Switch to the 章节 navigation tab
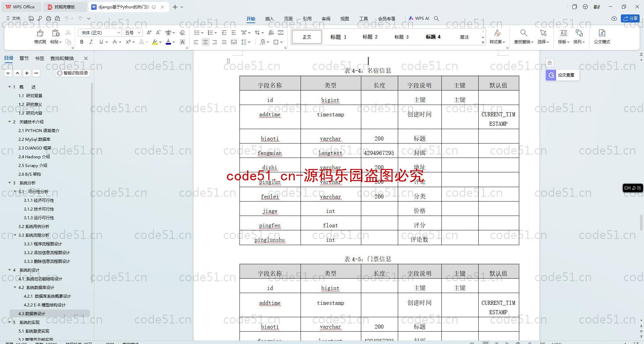Image resolution: width=644 pixels, height=344 pixels. [24, 58]
